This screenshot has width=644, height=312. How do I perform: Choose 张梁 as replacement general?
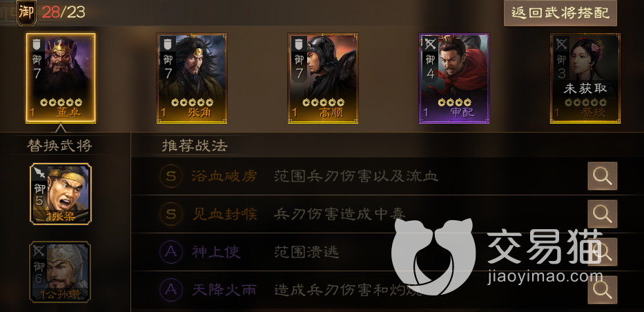(61, 194)
